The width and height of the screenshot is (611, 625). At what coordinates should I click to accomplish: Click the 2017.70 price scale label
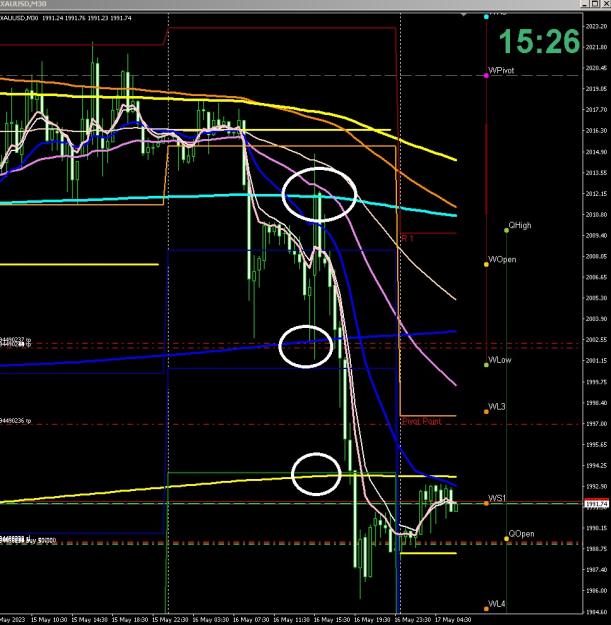click(x=596, y=110)
